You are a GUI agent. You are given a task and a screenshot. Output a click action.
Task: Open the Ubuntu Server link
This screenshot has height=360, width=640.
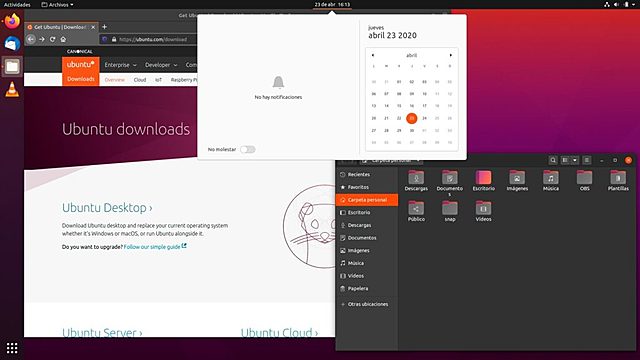102,332
